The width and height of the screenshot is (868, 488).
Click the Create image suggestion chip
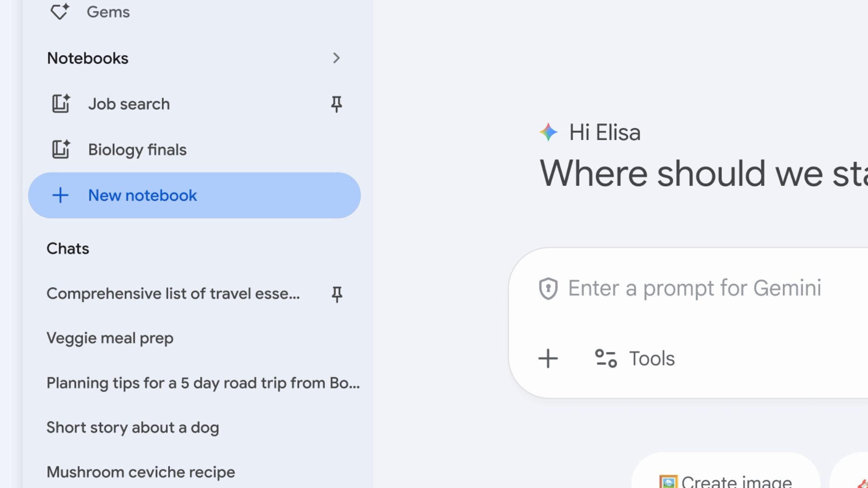tap(726, 480)
